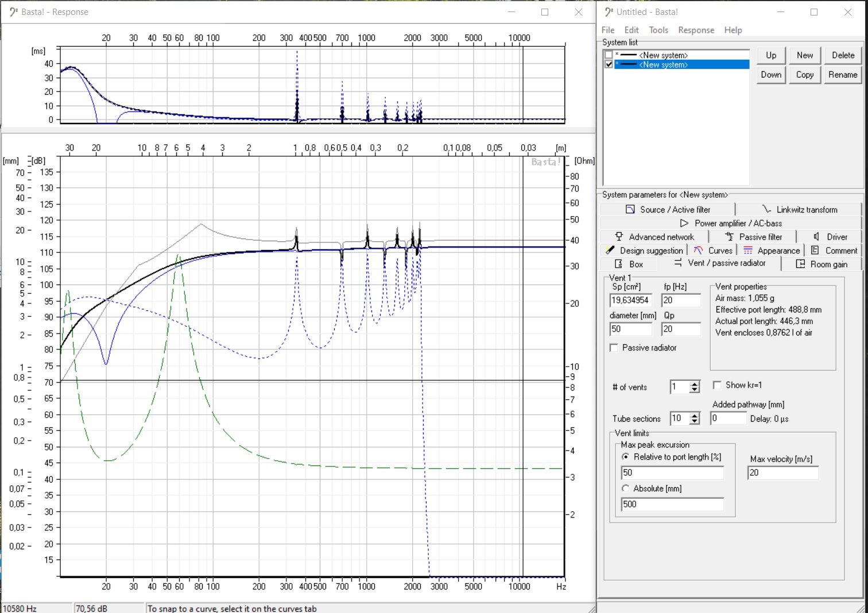Screen dimensions: 868x613
Task: Click the Basta! Response window title icon
Action: pyautogui.click(x=14, y=11)
